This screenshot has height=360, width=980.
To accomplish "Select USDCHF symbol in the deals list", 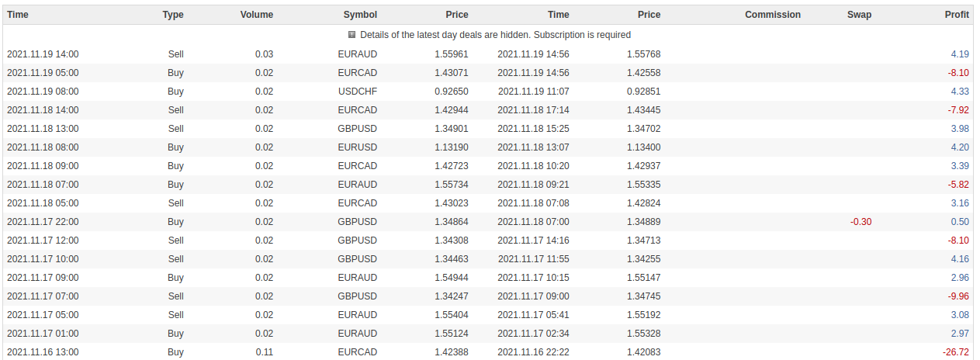I will 358,92.
